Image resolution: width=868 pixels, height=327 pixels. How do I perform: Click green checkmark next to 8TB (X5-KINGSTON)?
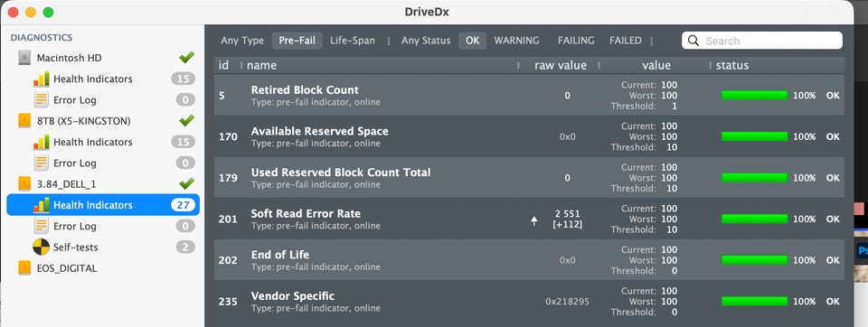[187, 120]
